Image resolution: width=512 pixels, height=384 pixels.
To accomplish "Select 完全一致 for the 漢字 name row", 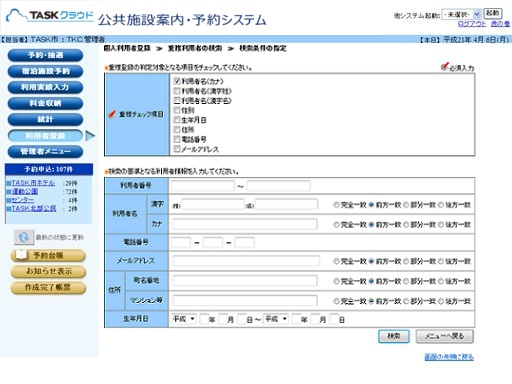I will pos(336,205).
